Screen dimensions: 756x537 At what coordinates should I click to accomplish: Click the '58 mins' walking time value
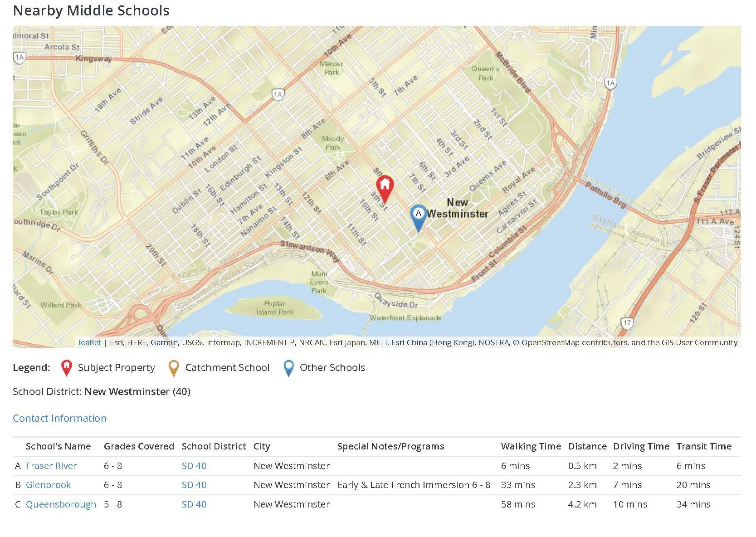point(518,504)
